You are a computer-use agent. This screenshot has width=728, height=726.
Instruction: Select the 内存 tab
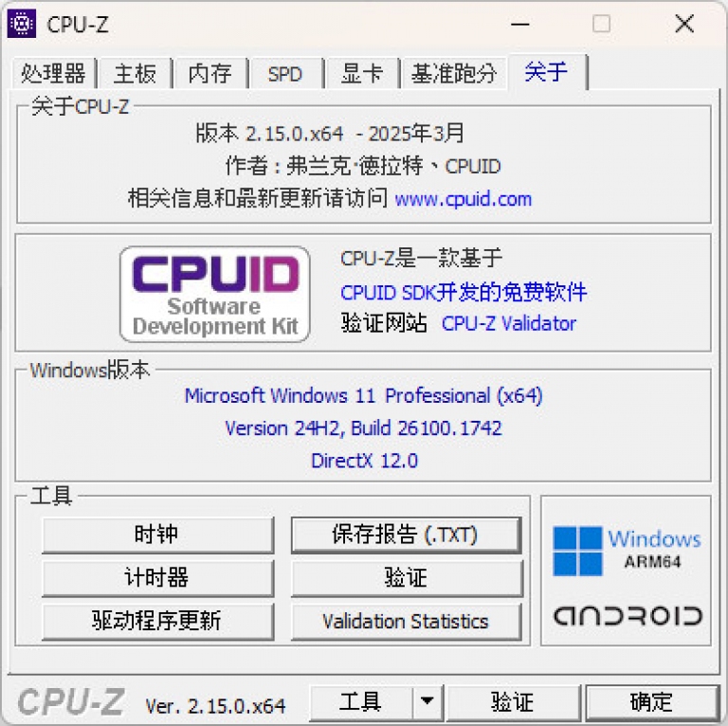tap(209, 73)
